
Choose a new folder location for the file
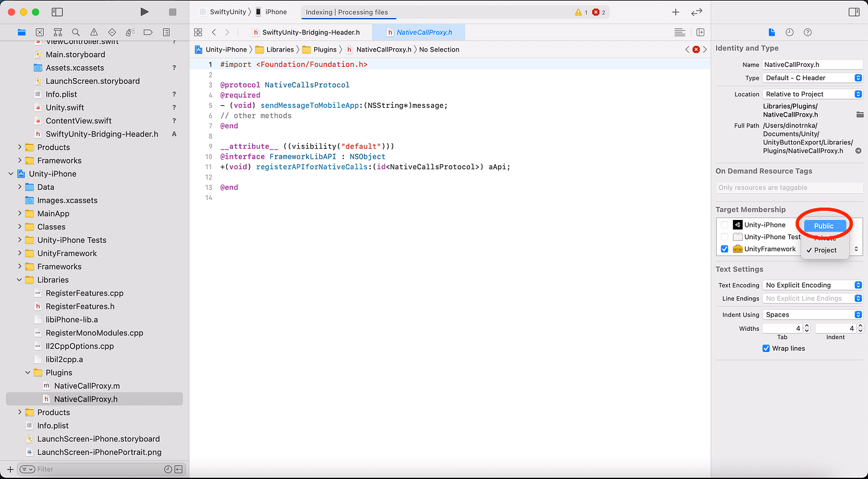click(859, 115)
